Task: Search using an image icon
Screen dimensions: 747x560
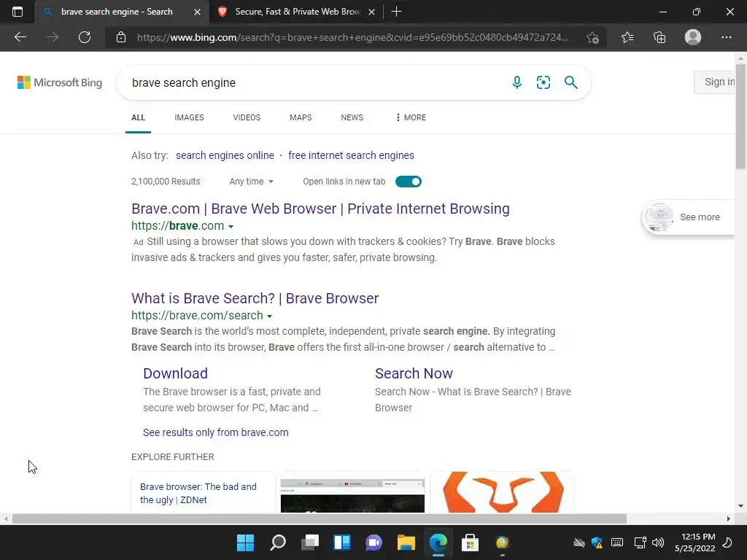Action: pos(543,82)
